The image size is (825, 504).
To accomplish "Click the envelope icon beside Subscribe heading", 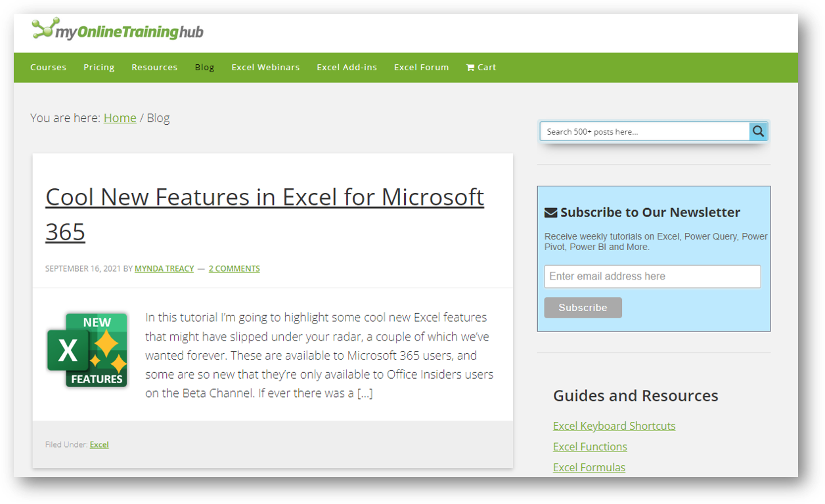I will tap(550, 211).
